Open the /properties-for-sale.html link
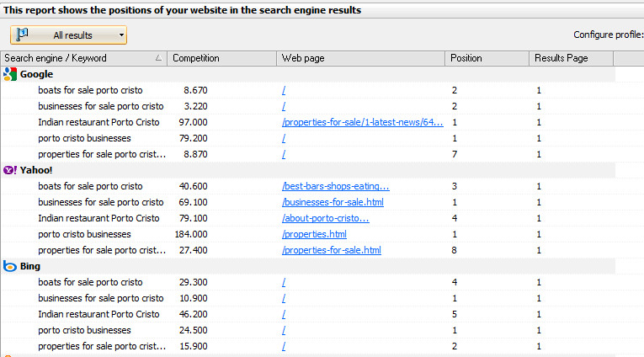This screenshot has height=357, width=644. click(331, 250)
